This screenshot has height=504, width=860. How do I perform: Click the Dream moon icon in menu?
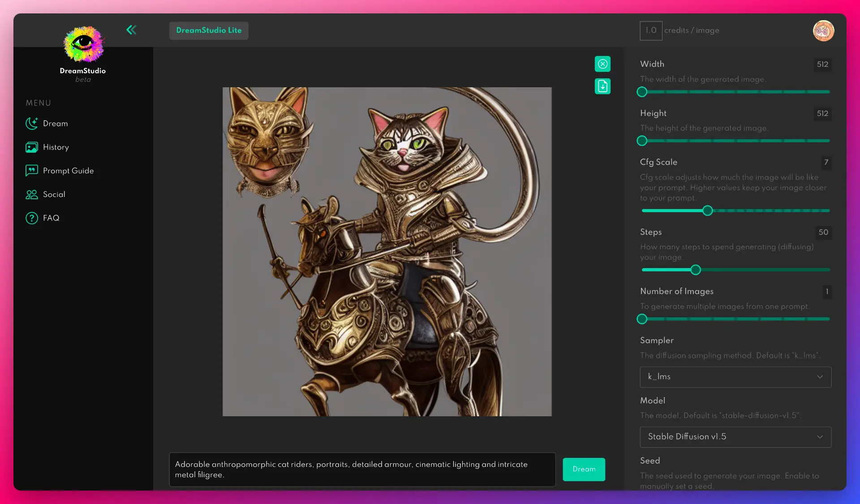pyautogui.click(x=31, y=124)
